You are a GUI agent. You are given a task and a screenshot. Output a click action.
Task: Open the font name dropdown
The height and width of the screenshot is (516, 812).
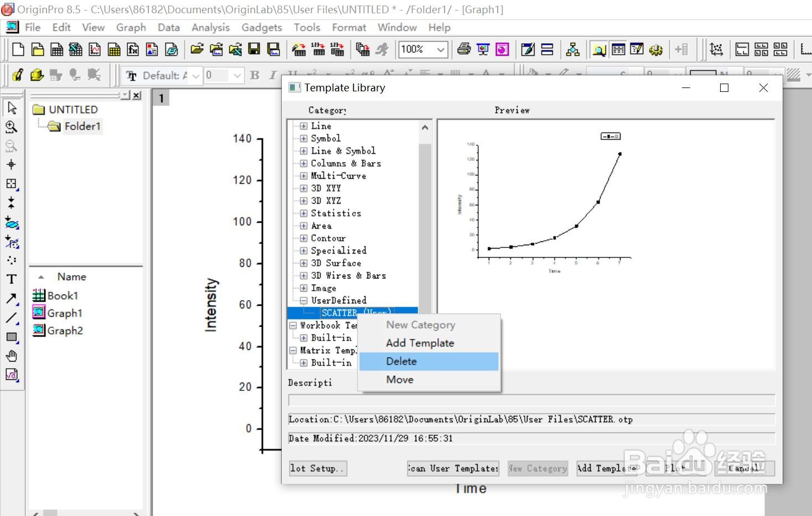click(x=196, y=76)
